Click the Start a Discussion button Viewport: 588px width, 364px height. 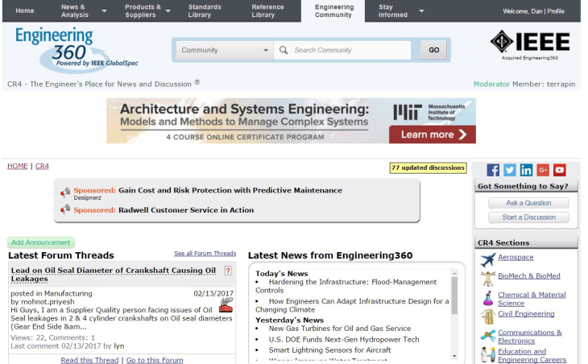(x=528, y=217)
